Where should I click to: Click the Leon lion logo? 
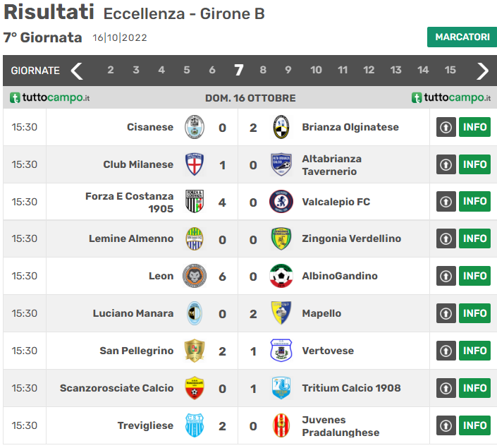(x=195, y=276)
